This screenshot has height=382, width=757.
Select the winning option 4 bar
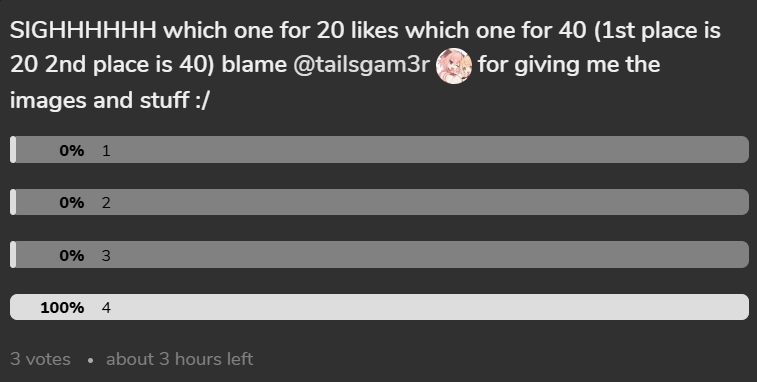[x=379, y=307]
